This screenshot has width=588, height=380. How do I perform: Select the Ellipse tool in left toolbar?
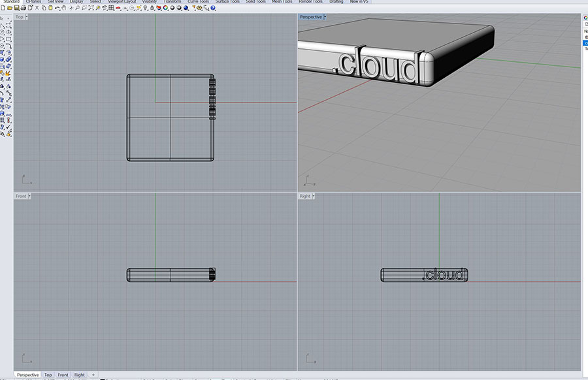click(x=8, y=32)
